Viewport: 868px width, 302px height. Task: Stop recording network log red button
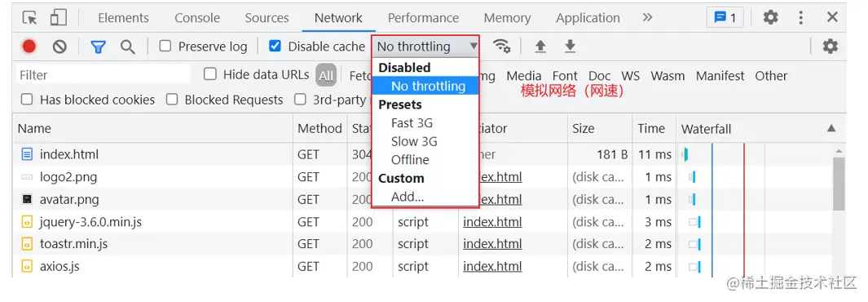(29, 47)
